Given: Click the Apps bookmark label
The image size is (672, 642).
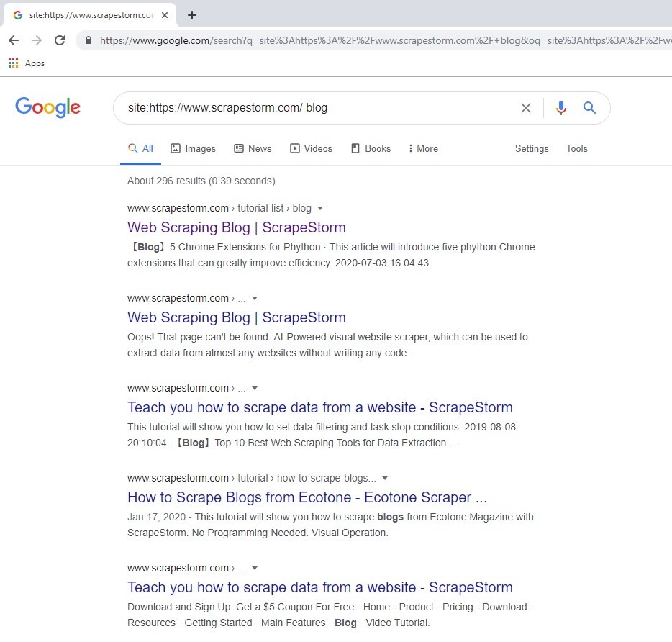Looking at the screenshot, I should click(35, 63).
